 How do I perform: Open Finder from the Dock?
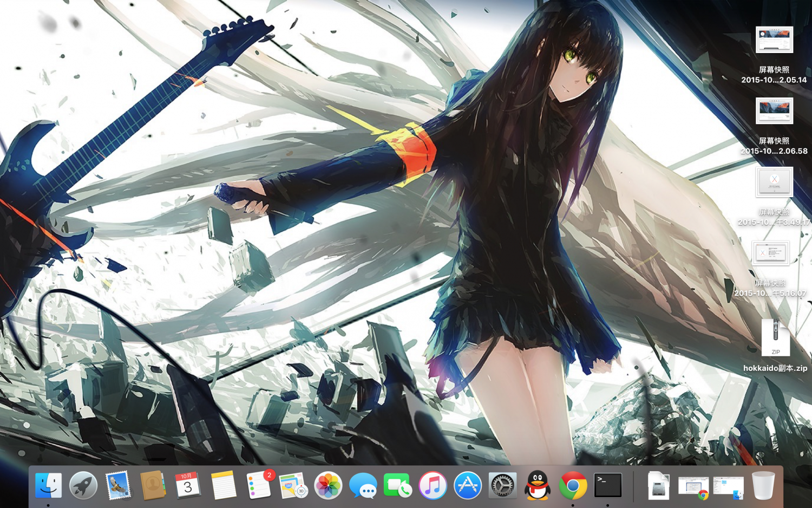49,485
